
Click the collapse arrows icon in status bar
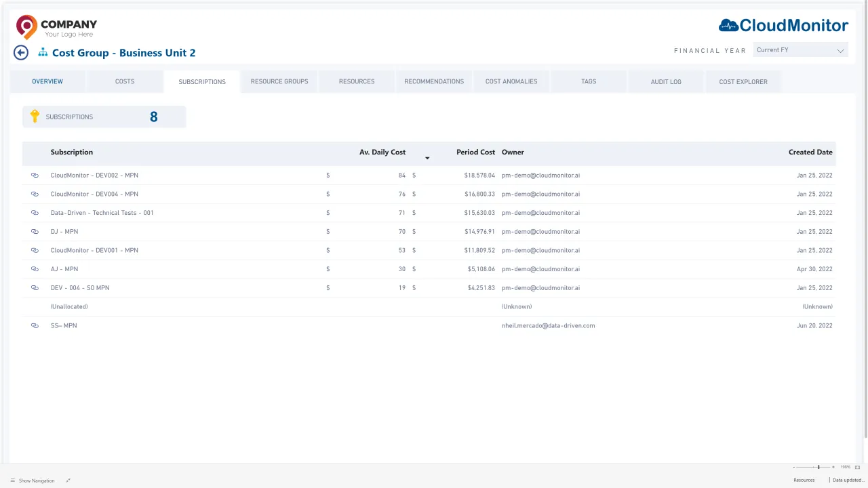tap(68, 481)
